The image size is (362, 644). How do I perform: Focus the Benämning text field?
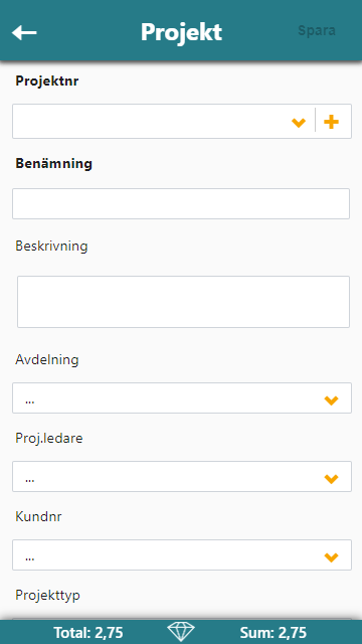click(181, 204)
